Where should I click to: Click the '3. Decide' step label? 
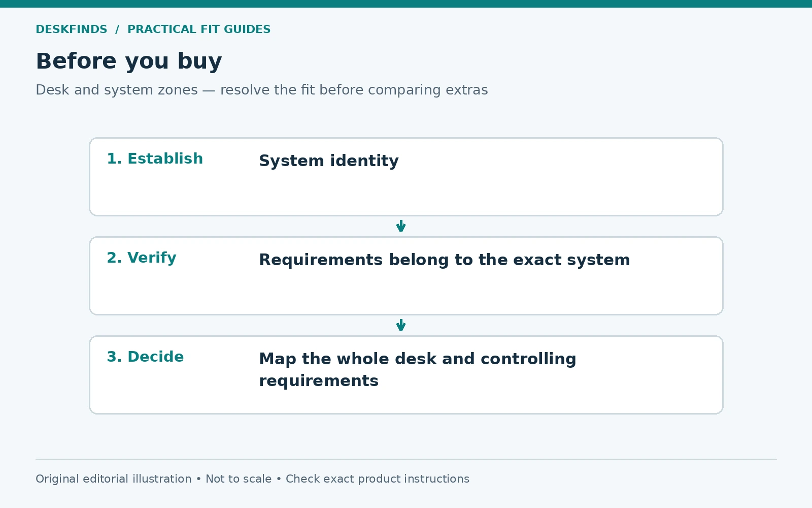click(145, 357)
